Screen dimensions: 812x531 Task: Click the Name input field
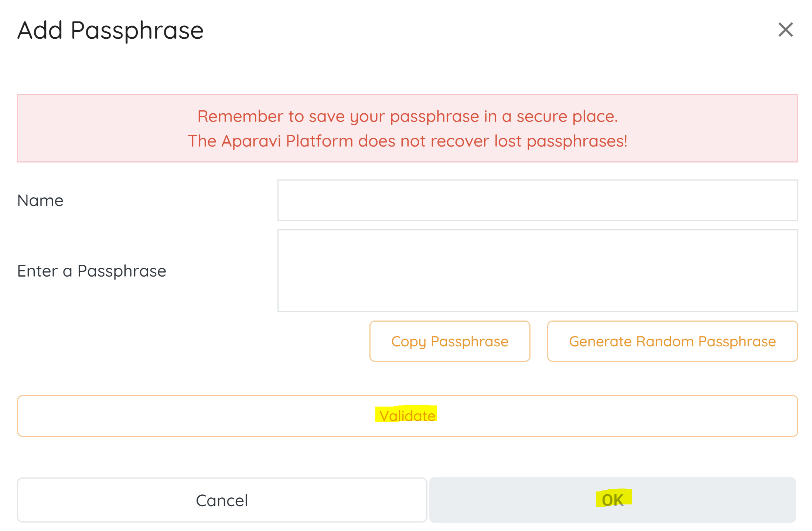click(x=537, y=200)
